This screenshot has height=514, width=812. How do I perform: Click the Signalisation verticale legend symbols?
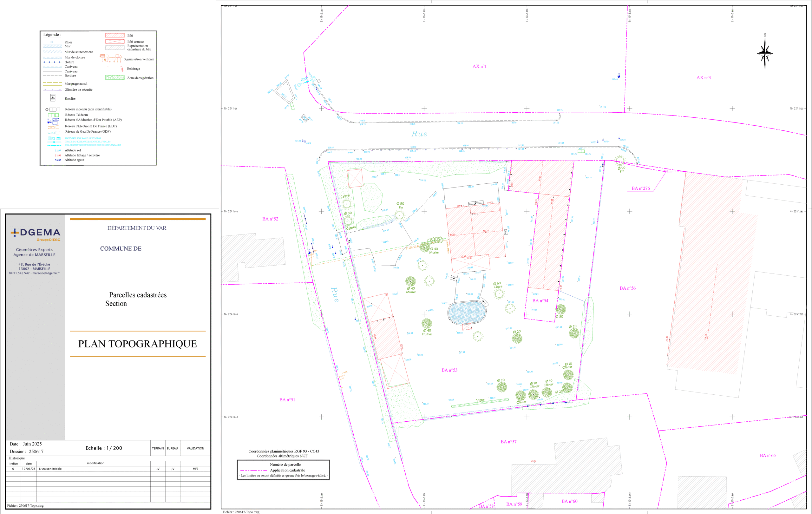[111, 58]
